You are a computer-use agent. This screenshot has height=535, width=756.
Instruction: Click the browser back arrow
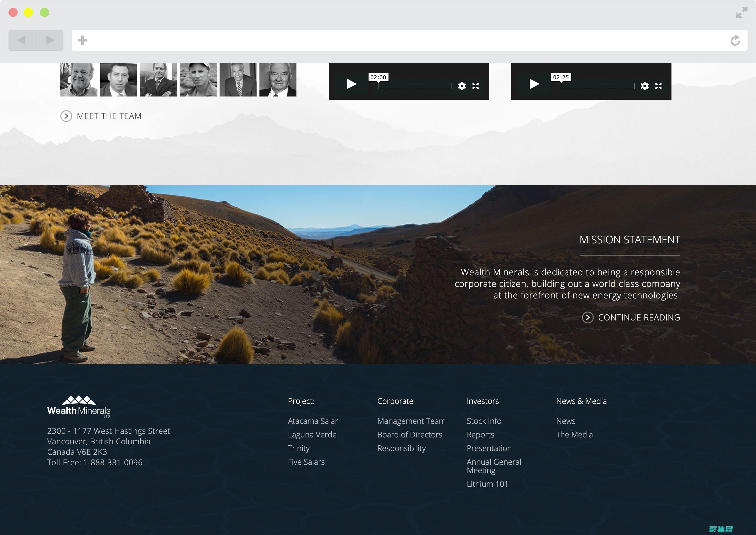pos(22,40)
